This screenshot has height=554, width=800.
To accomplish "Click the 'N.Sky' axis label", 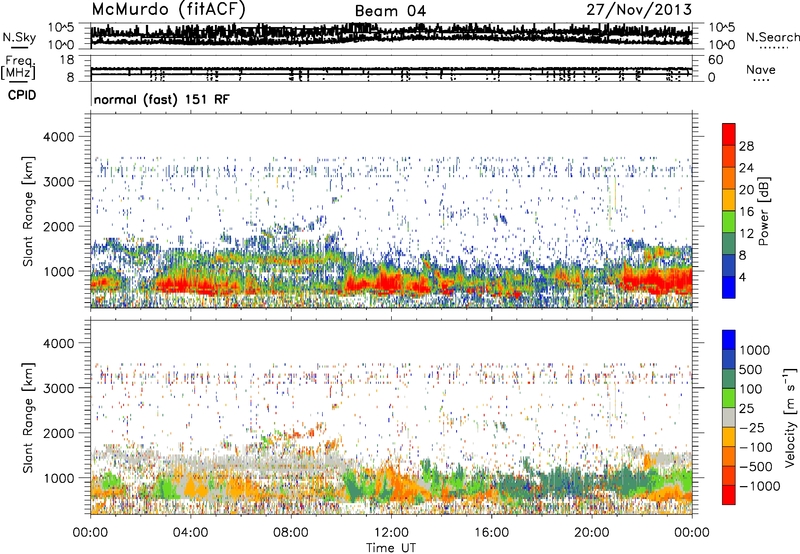I will (x=19, y=37).
